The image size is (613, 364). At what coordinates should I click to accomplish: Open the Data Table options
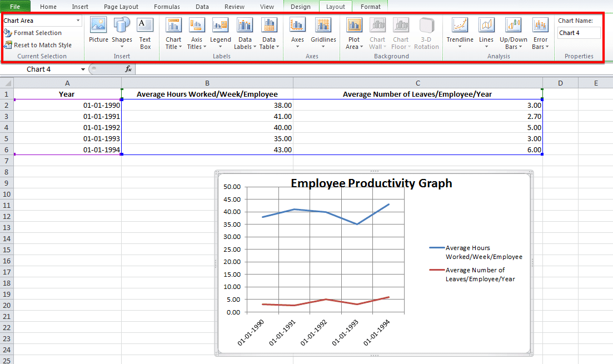[269, 34]
